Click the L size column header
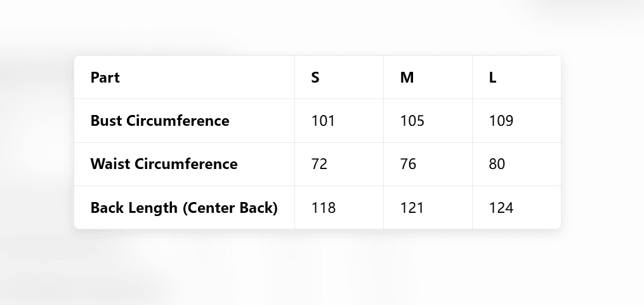 (x=493, y=78)
